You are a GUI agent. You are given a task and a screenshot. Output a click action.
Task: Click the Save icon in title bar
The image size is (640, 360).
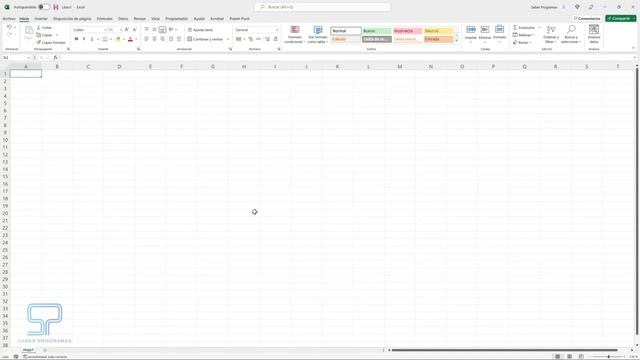point(56,7)
